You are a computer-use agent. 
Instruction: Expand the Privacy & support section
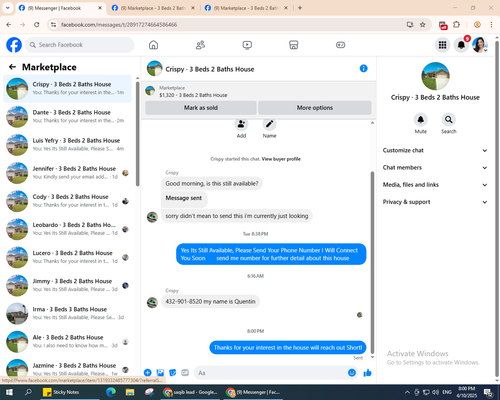pos(435,202)
